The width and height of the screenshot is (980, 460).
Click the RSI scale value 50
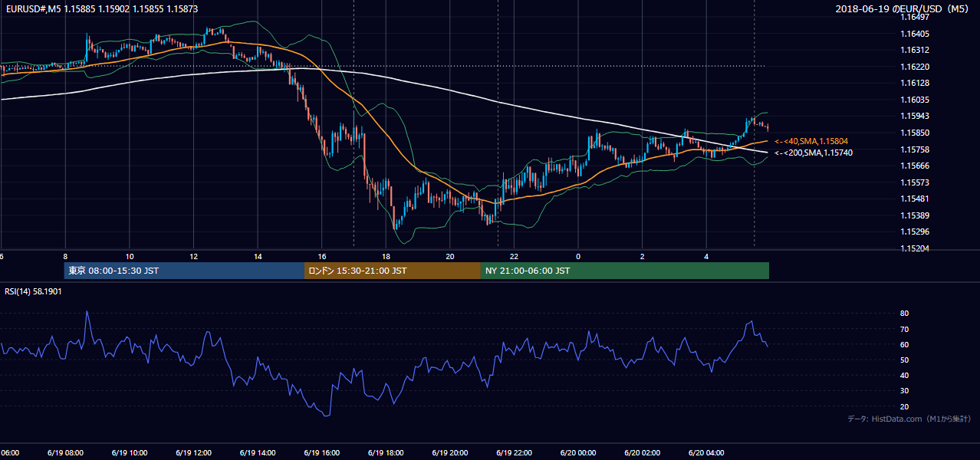tap(905, 360)
